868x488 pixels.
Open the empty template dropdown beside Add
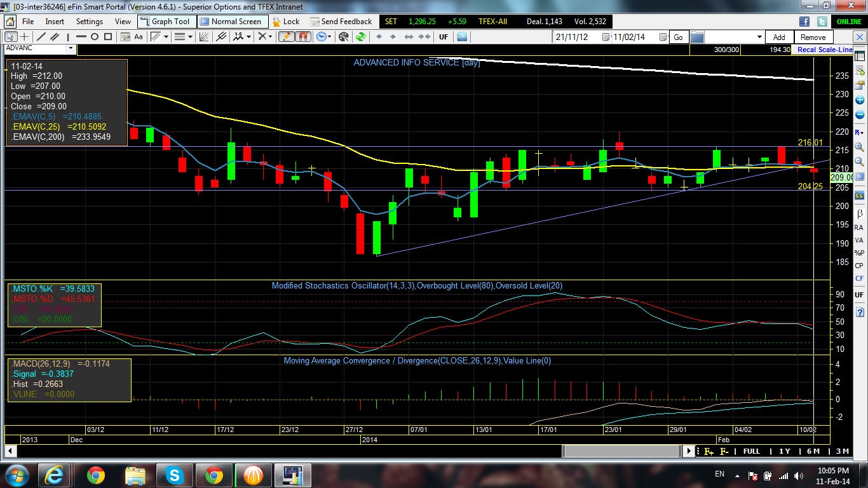point(759,37)
